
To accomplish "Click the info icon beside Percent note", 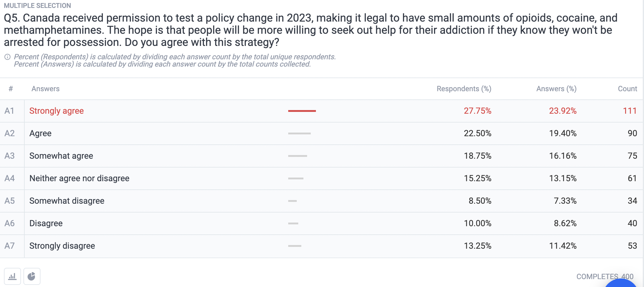I will (8, 57).
